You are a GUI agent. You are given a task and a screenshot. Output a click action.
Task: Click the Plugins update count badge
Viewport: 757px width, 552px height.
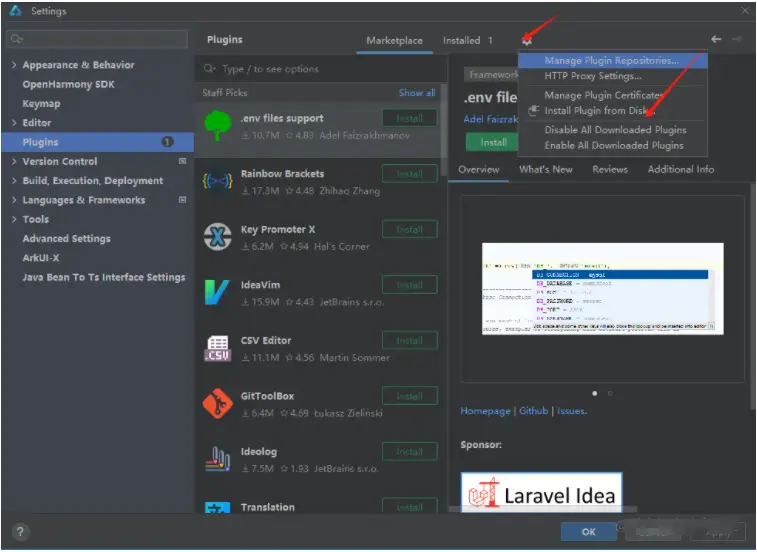[x=167, y=142]
